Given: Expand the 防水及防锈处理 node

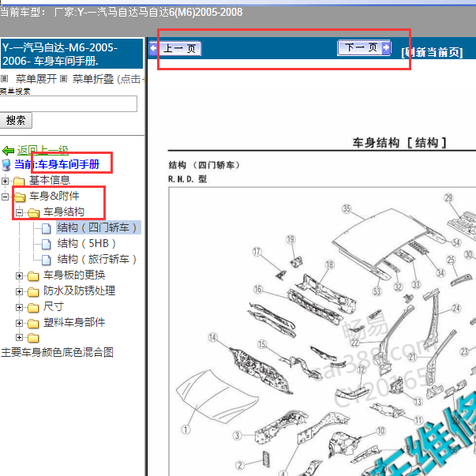Looking at the screenshot, I should [20, 291].
